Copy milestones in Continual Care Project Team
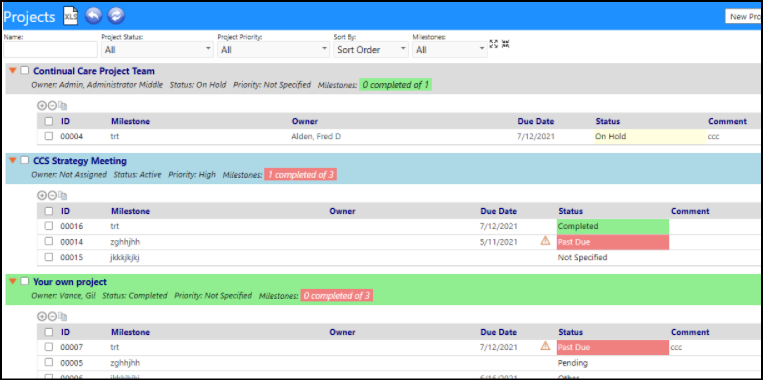The width and height of the screenshot is (763, 380). tap(62, 106)
